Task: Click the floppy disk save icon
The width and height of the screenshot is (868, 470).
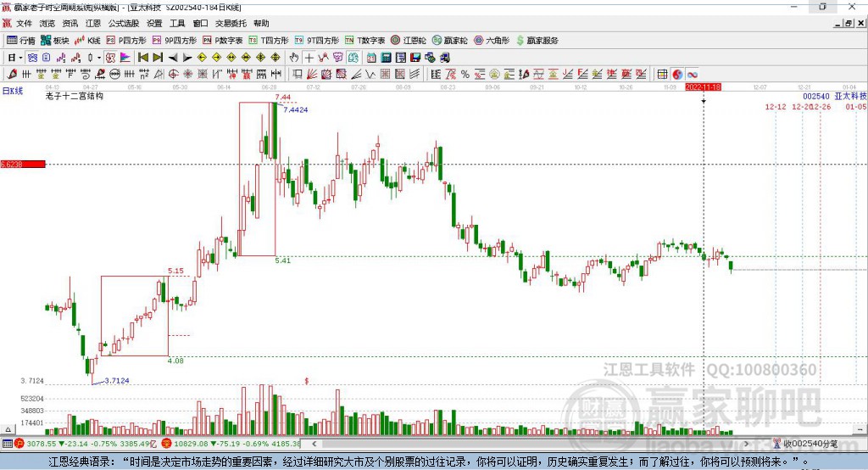Action: click(415, 58)
